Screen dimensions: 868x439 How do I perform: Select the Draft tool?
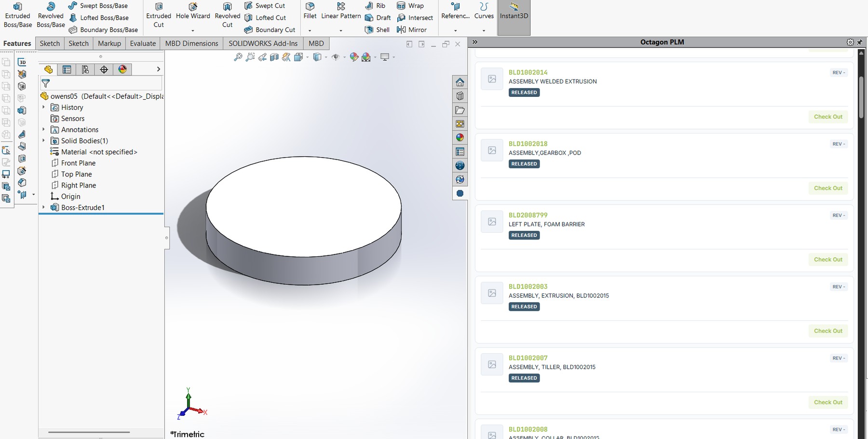(x=378, y=18)
